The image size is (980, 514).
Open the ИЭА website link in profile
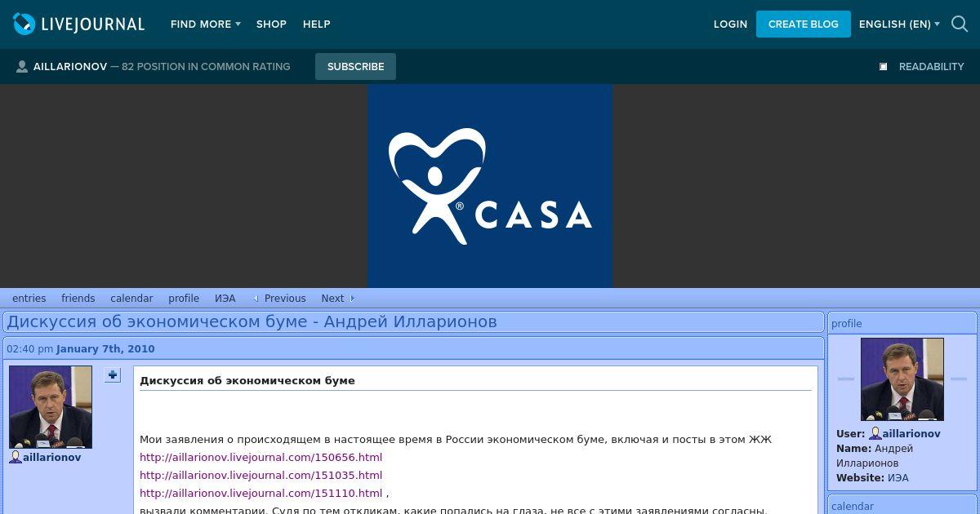(898, 478)
